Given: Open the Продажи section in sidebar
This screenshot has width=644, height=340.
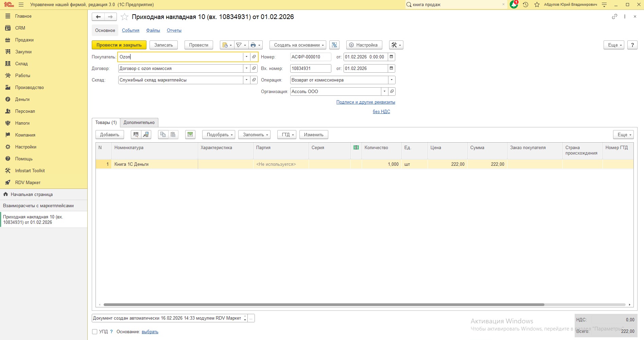Looking at the screenshot, I should click(x=24, y=40).
